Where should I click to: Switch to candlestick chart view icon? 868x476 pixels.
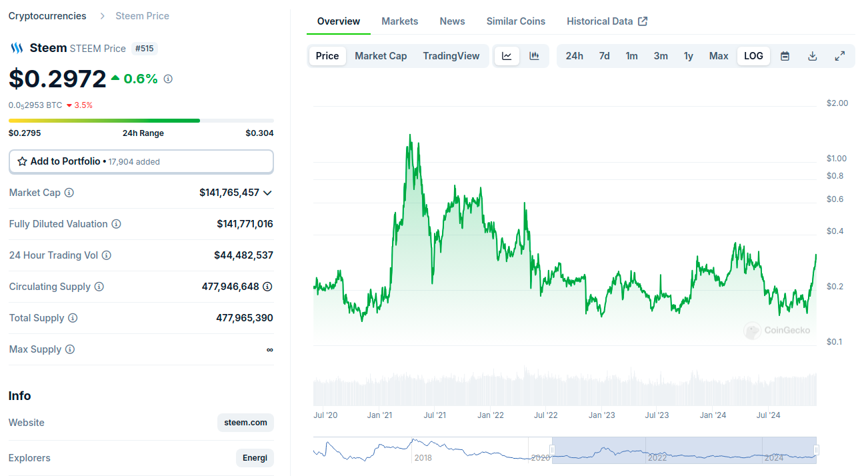tap(534, 56)
